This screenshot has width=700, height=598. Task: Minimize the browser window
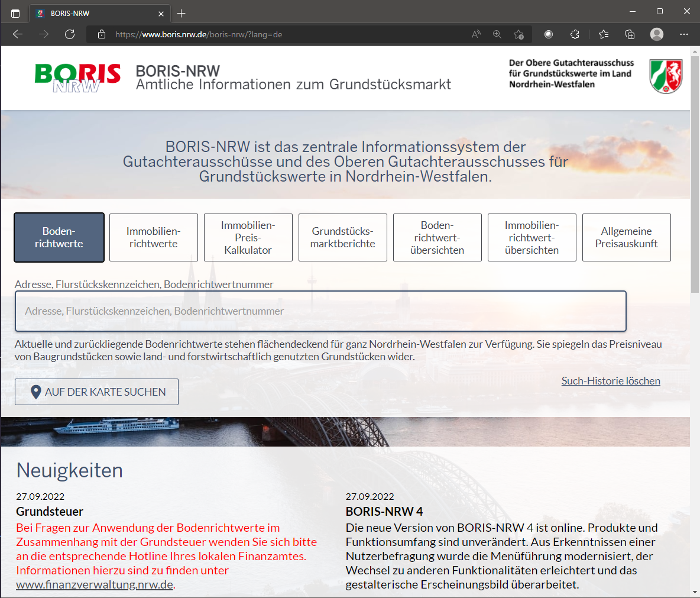point(633,12)
